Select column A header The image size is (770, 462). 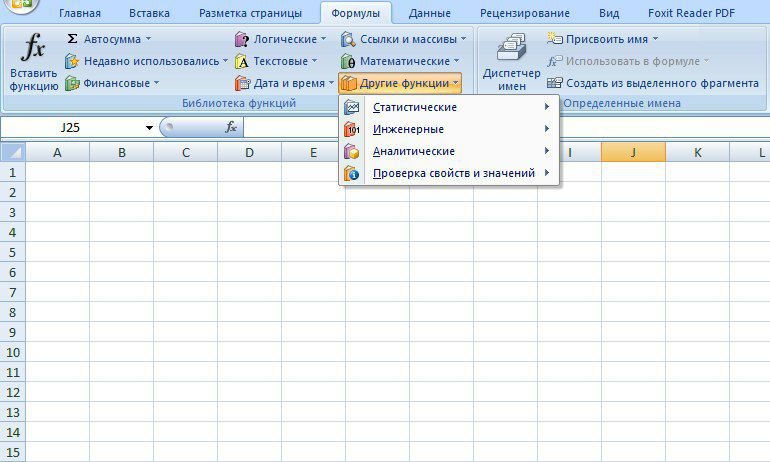(x=57, y=153)
